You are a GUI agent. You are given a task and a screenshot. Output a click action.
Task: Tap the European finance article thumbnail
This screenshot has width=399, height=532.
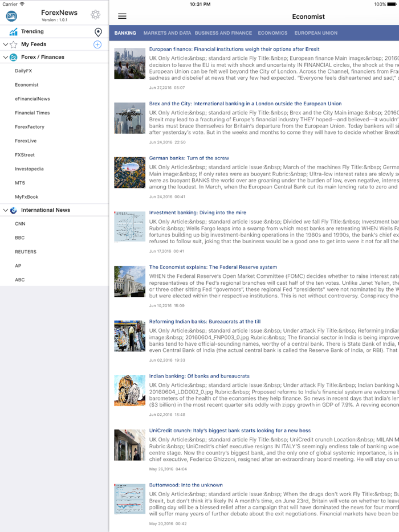130,63
